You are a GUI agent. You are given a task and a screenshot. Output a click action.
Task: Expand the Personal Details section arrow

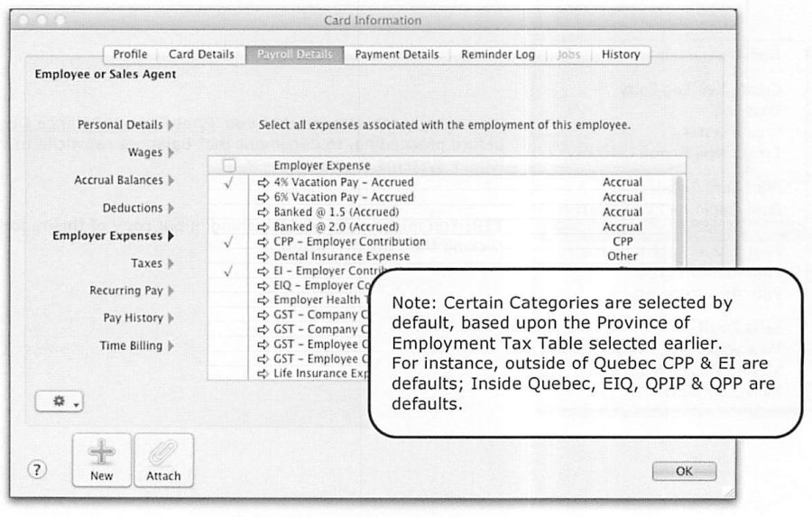click(171, 125)
